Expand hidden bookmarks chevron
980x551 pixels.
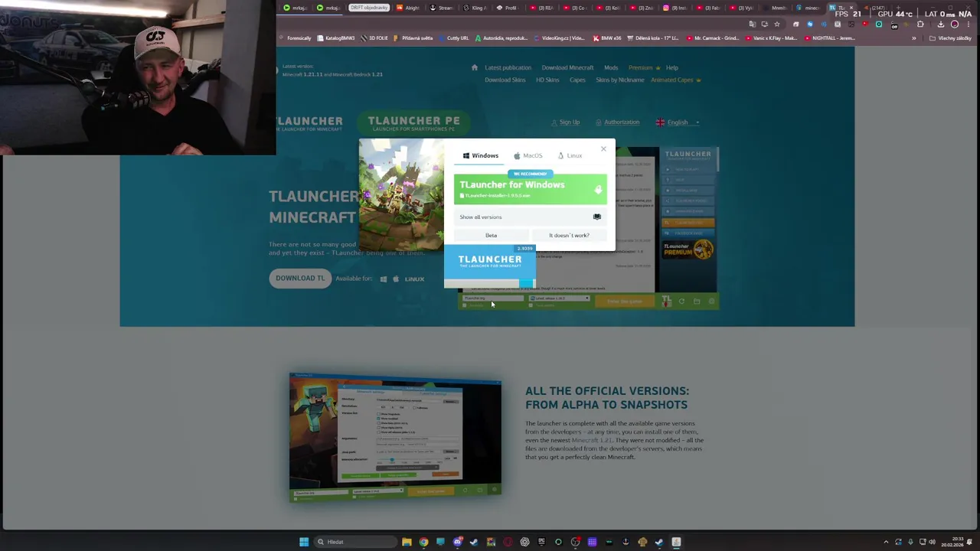913,38
